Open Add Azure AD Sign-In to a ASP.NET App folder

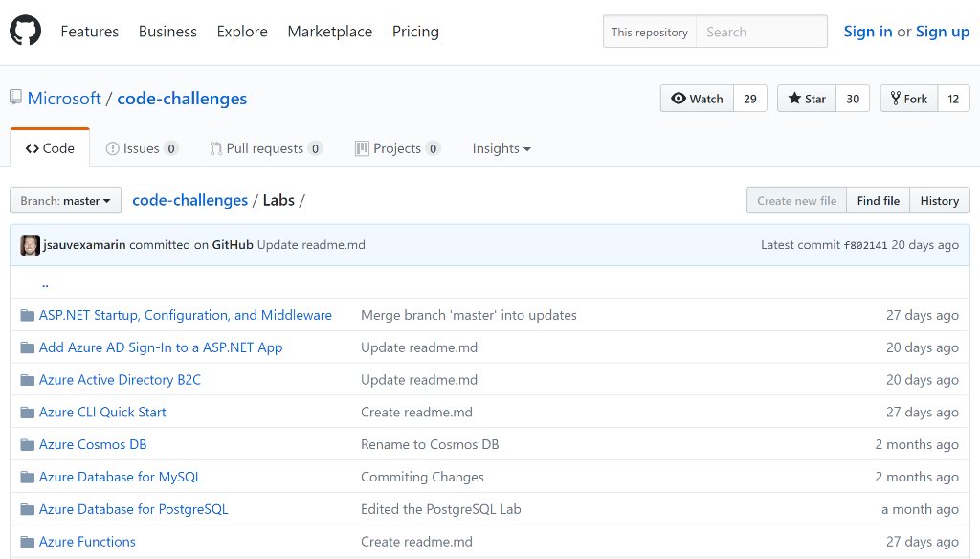point(161,347)
